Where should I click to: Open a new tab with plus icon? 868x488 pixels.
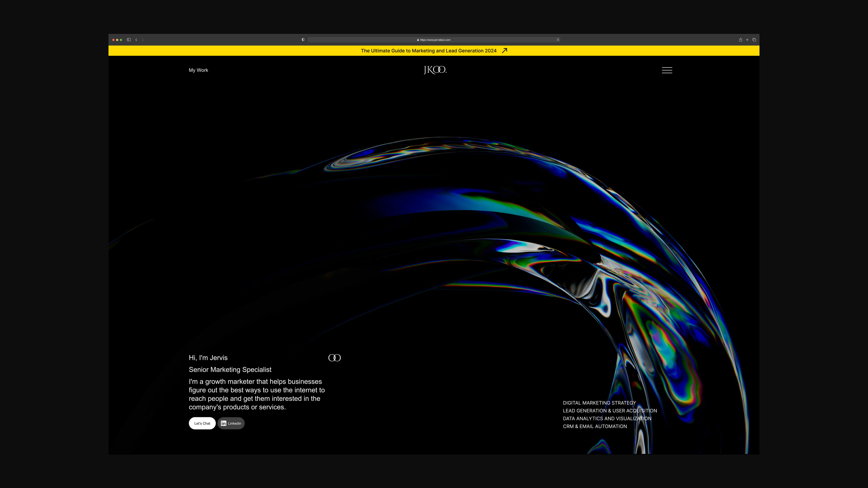pos(747,40)
